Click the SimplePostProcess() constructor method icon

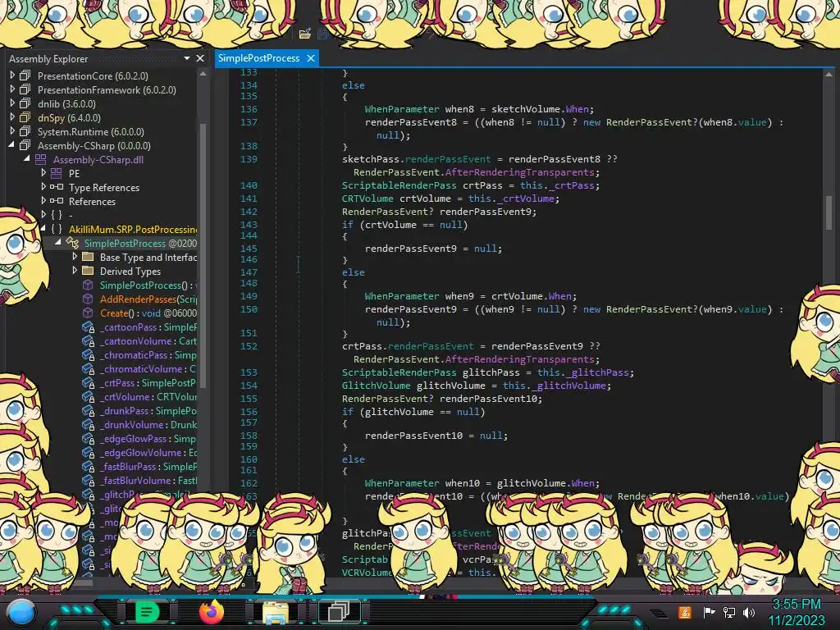(x=88, y=285)
